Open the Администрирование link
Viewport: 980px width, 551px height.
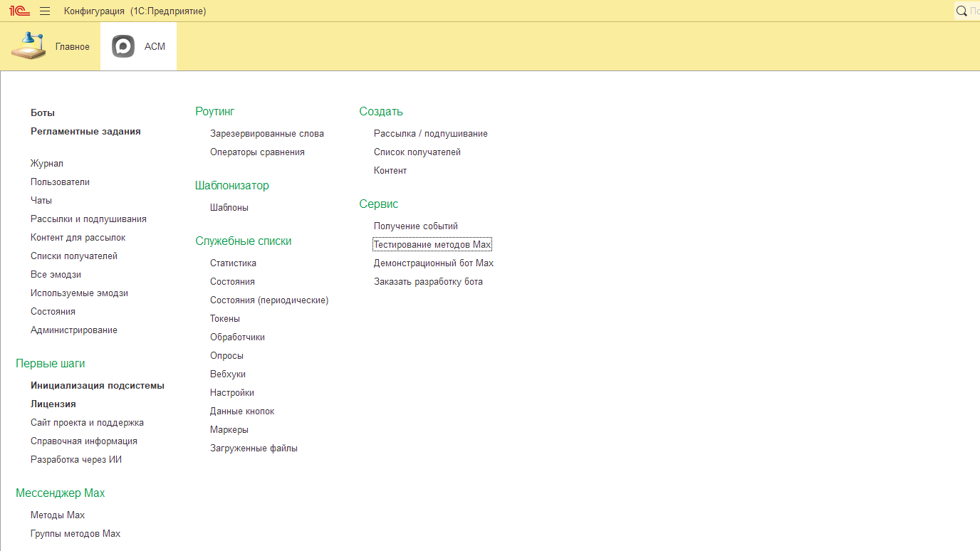(x=74, y=330)
